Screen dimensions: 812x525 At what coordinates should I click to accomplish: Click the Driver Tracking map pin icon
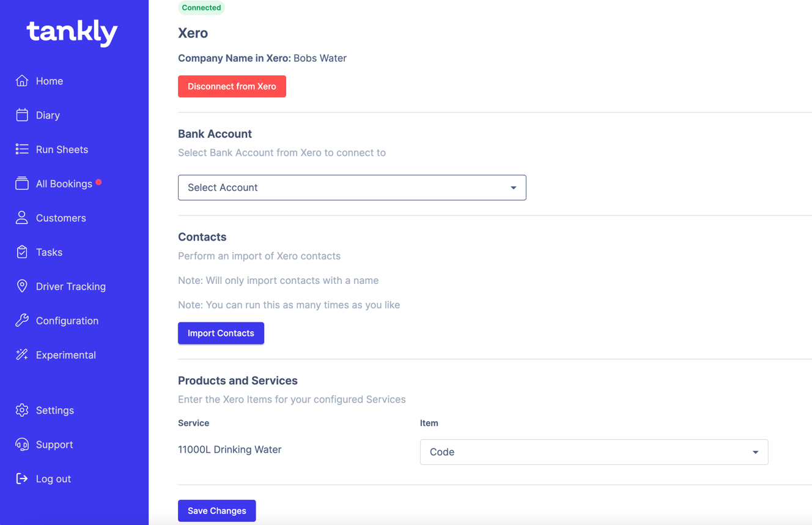(22, 286)
